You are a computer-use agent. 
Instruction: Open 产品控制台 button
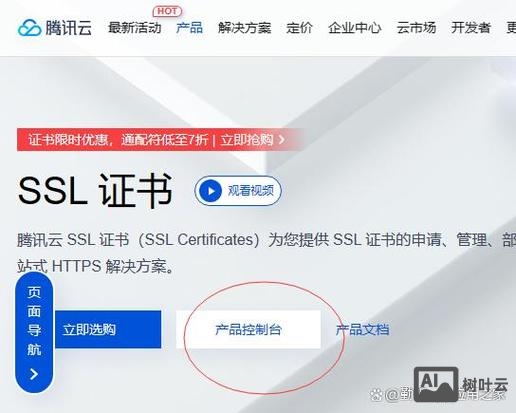[248, 329]
